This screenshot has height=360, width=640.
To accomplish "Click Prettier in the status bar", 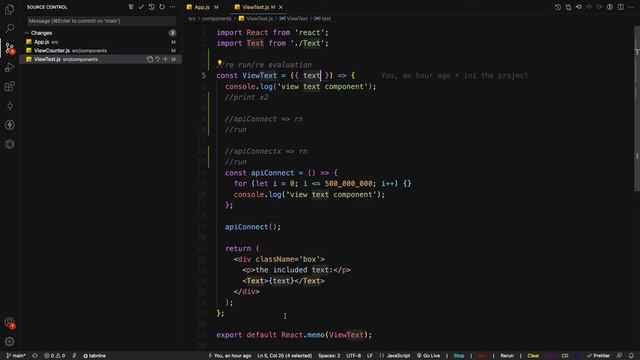I will [x=598, y=356].
